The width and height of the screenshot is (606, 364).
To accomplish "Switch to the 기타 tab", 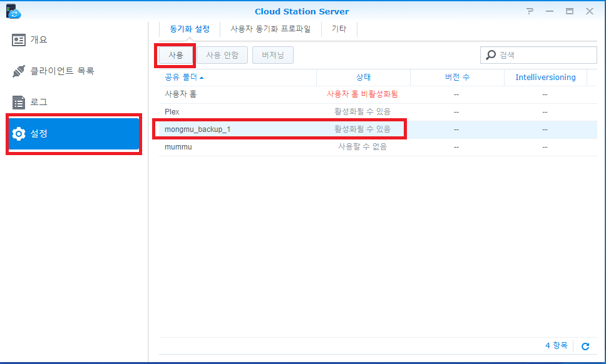I will pyautogui.click(x=339, y=29).
